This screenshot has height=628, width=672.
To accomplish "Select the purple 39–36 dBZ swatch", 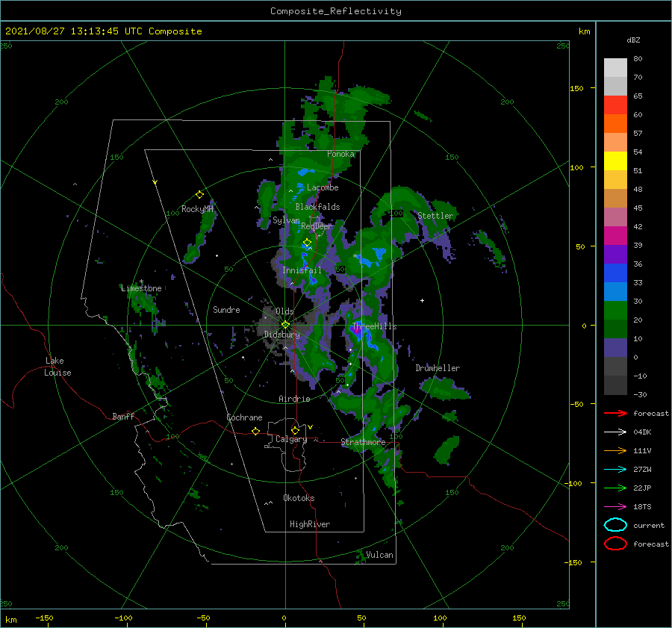I will click(x=615, y=254).
